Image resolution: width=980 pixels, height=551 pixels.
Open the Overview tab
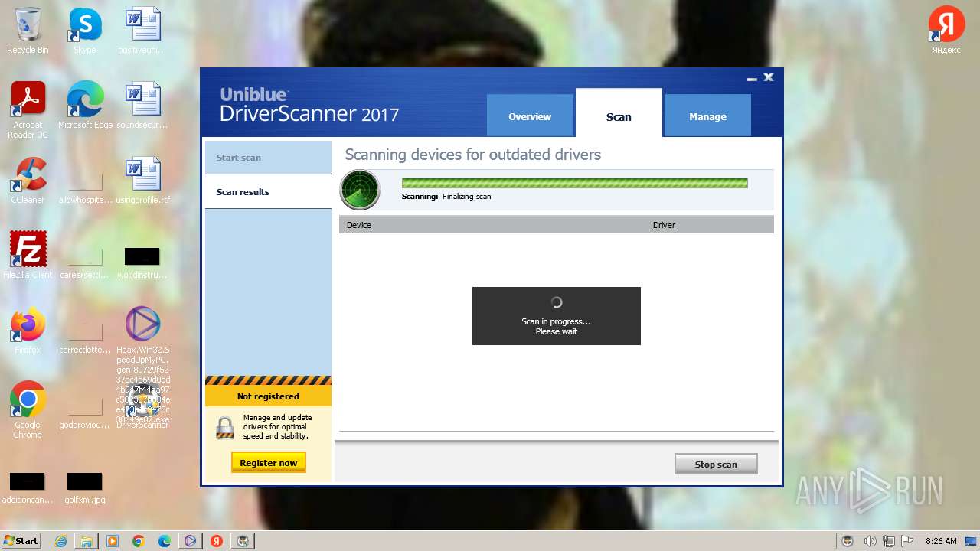530,116
